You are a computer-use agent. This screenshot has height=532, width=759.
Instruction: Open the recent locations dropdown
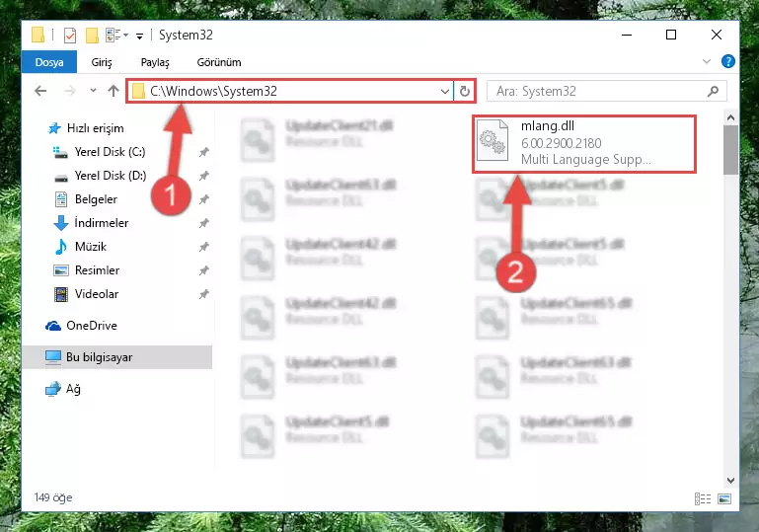93,91
